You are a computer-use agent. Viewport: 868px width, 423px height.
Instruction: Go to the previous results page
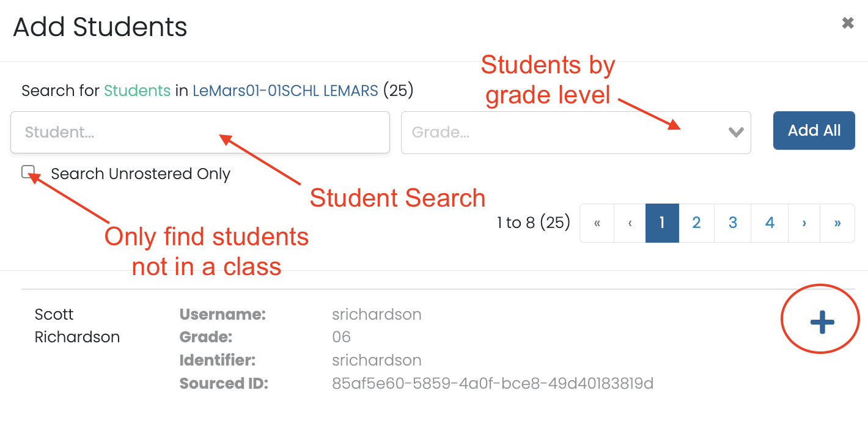pyautogui.click(x=630, y=223)
